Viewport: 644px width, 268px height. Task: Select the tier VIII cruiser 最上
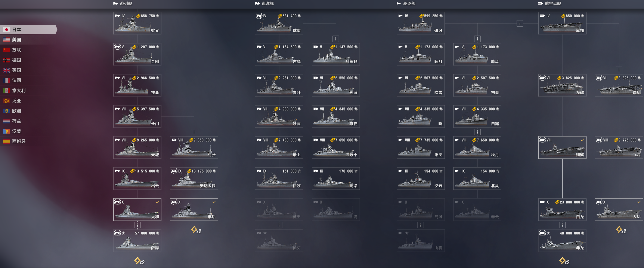pos(279,147)
